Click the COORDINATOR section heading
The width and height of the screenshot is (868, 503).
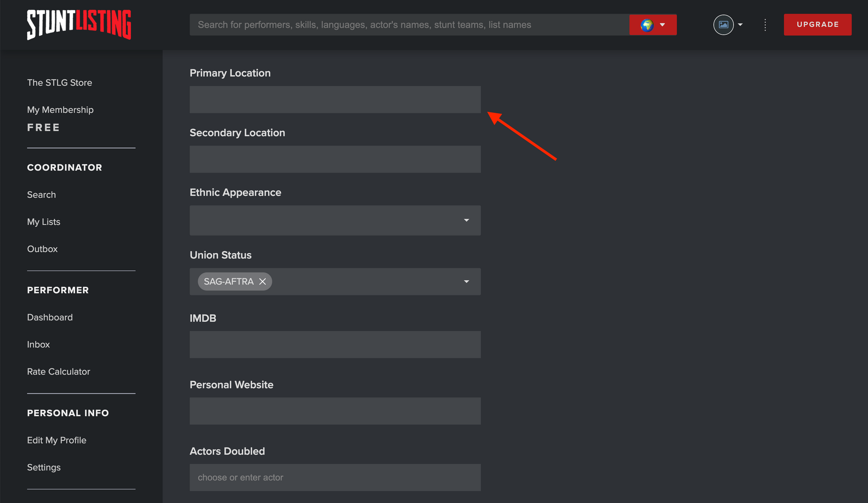point(65,168)
